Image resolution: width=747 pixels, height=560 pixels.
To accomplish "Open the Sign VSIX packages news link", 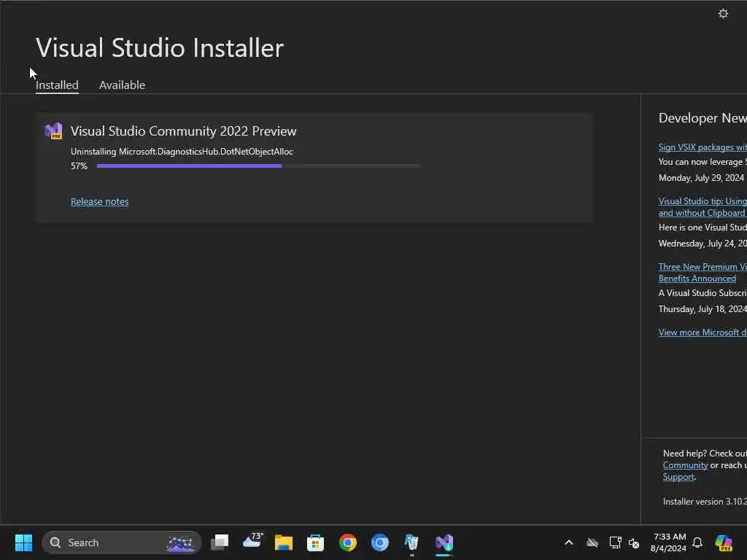I will click(x=703, y=147).
